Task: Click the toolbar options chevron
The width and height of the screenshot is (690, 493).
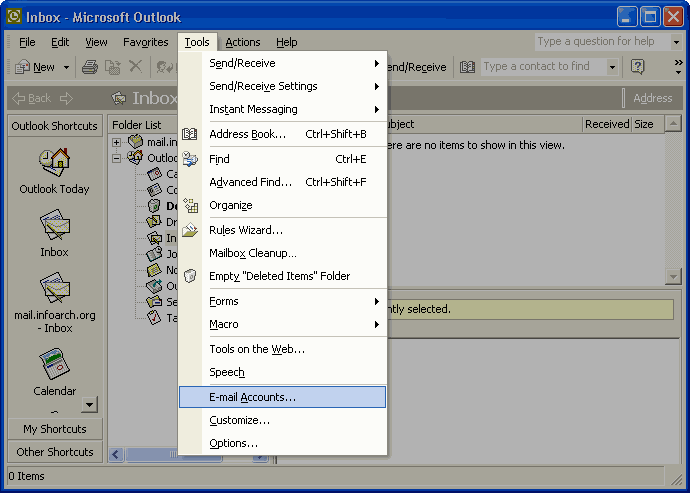Action: [x=679, y=67]
